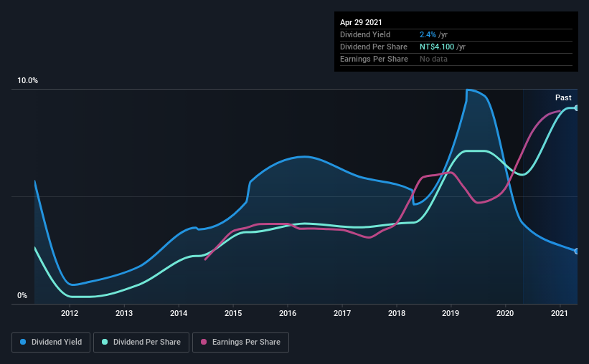589x364 pixels.
Task: Click the Past region label
Action: coord(563,97)
